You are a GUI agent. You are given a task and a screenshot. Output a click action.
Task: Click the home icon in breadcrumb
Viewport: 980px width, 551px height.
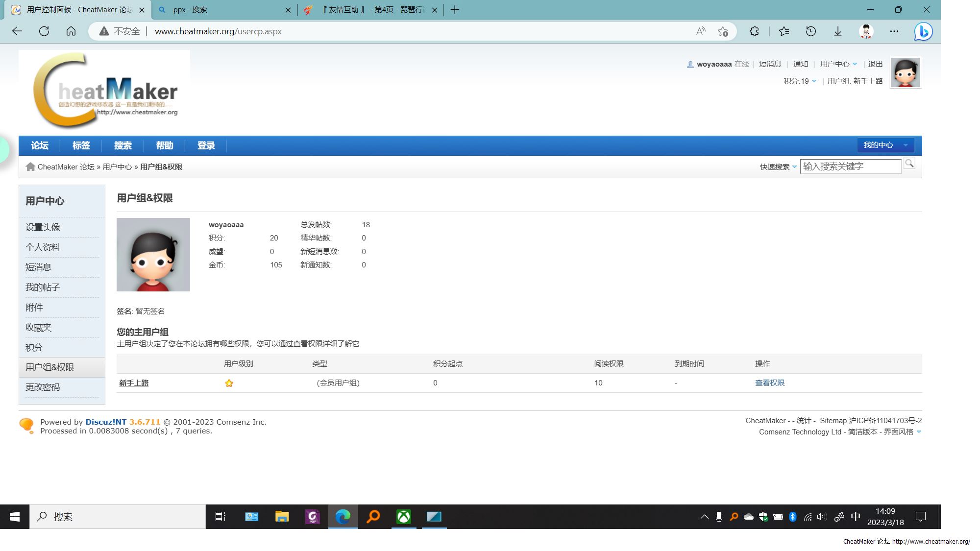click(x=30, y=167)
